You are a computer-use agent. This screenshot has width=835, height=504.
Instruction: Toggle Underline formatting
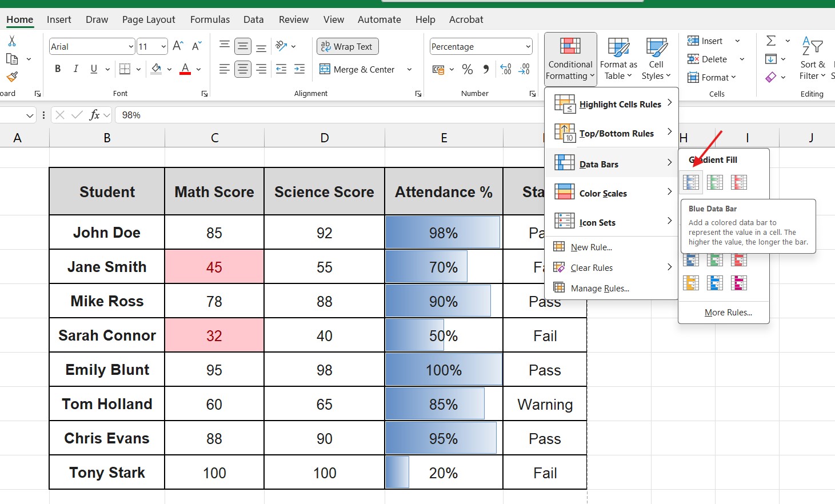pos(94,69)
